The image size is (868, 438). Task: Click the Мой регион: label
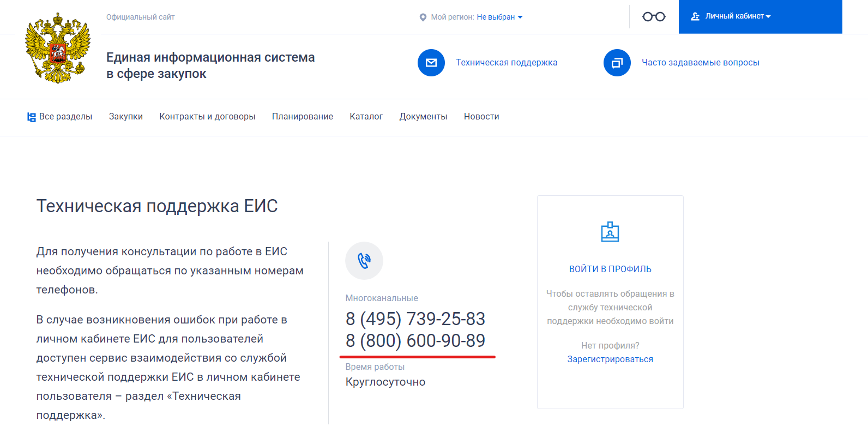[x=453, y=17]
